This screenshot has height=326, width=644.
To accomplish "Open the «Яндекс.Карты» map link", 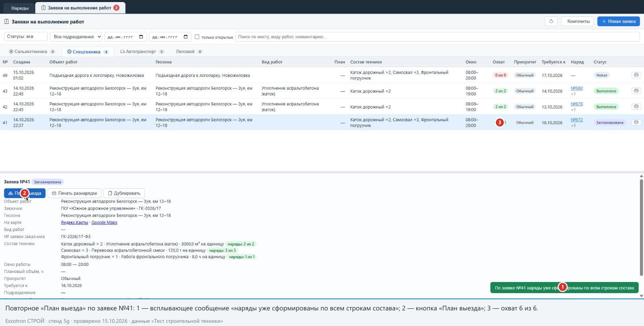I will [74, 222].
